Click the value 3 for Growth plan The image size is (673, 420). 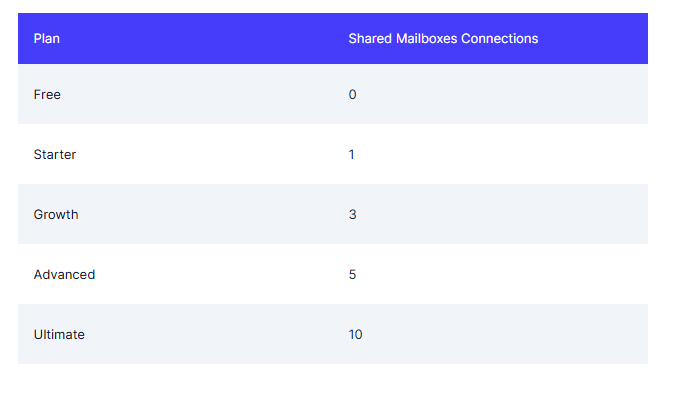coord(352,215)
